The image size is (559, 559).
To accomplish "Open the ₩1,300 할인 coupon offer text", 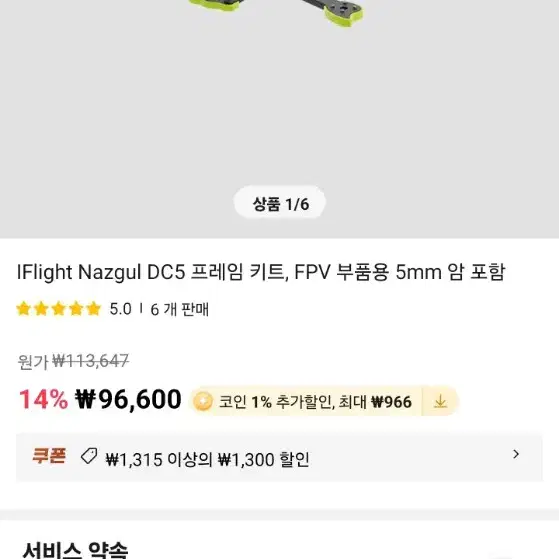I will click(x=263, y=460).
